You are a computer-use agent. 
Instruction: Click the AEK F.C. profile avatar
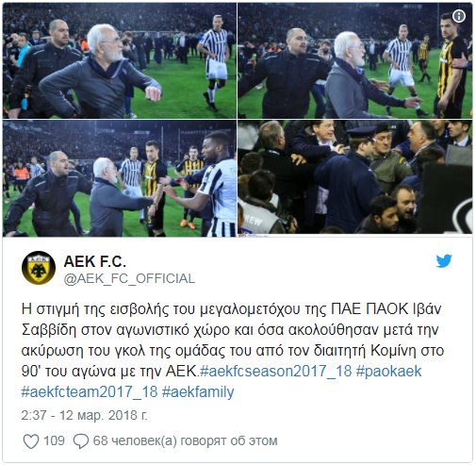tap(39, 268)
